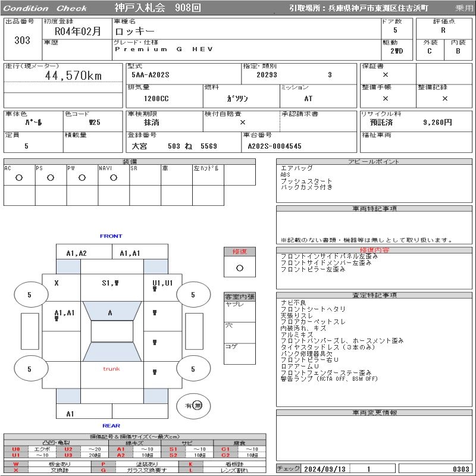The width and height of the screenshot is (476, 476).
Task: Select the 有/無 spare tire oval indicator
Action: (x=193, y=406)
